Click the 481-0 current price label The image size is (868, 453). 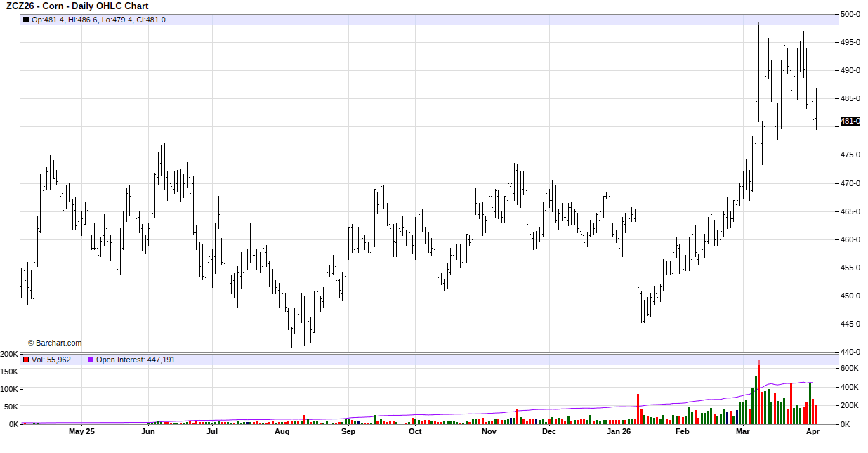pos(850,121)
